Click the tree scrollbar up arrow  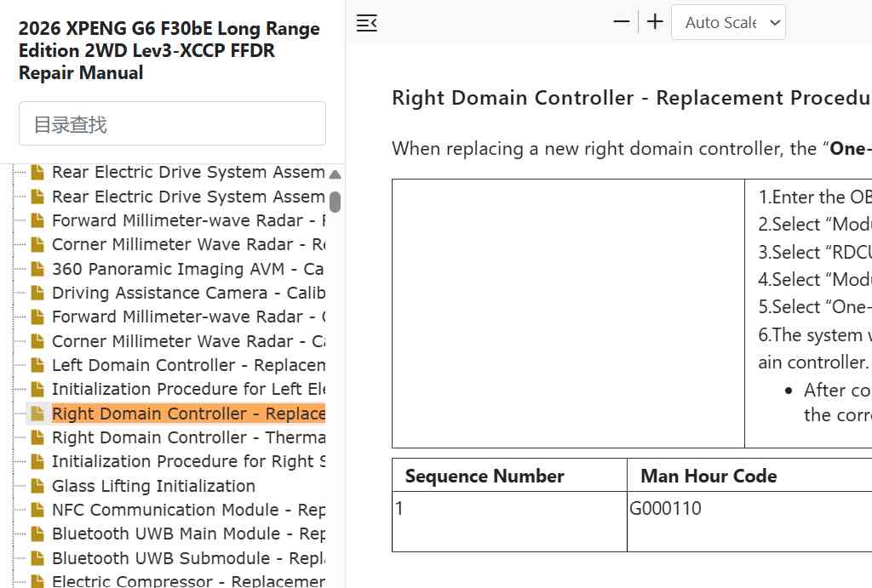pyautogui.click(x=335, y=174)
